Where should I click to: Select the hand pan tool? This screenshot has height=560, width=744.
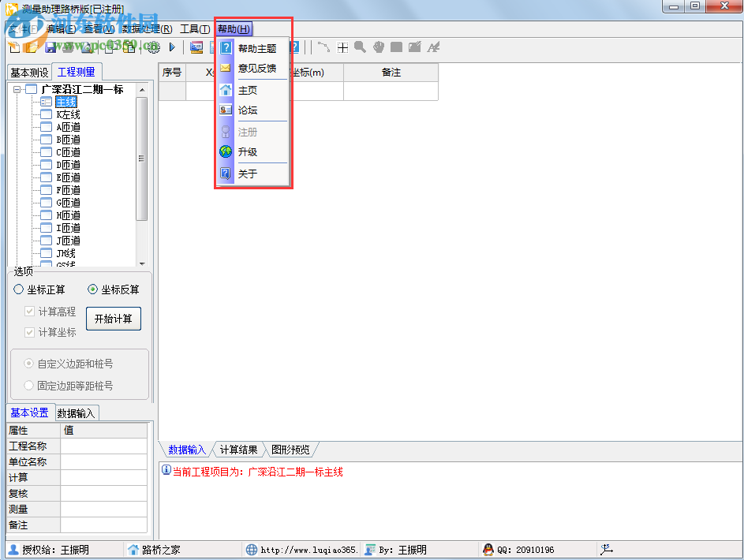378,47
